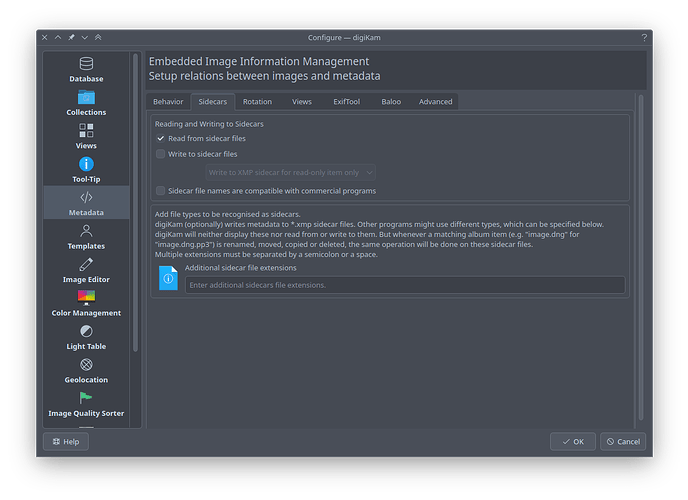Click the Color Management label in sidebar
Viewport: 688px width, 500px height.
tap(86, 313)
